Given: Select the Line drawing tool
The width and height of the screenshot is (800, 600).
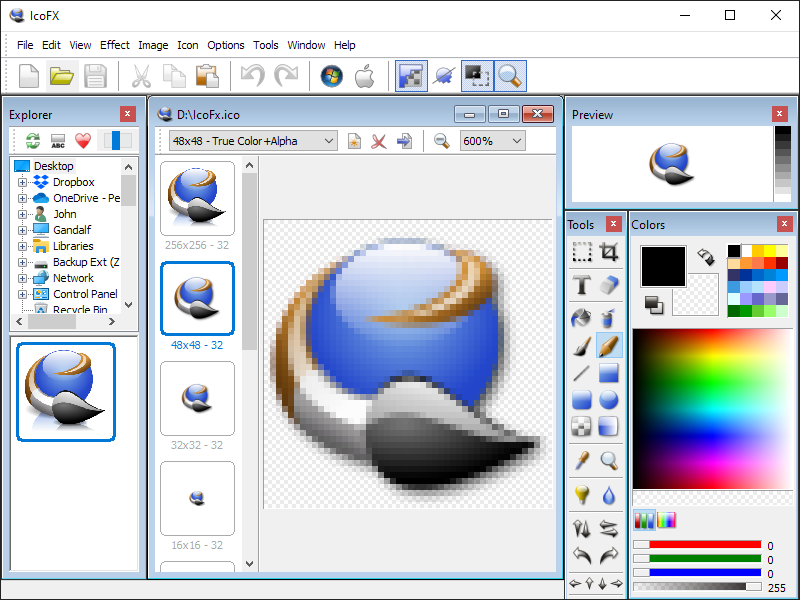Looking at the screenshot, I should pyautogui.click(x=581, y=374).
